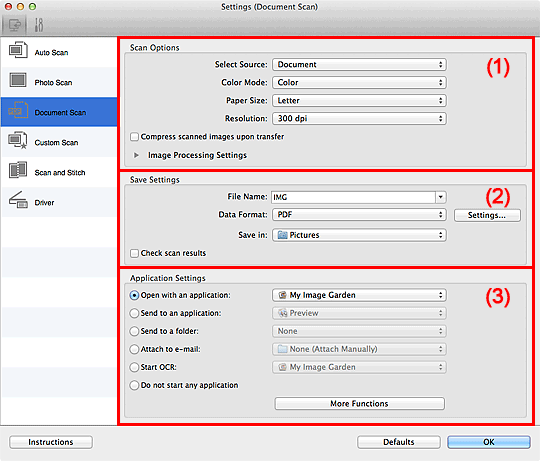This screenshot has height=461, width=540.
Task: Select Auto Scan label in sidebar
Action: 51,53
